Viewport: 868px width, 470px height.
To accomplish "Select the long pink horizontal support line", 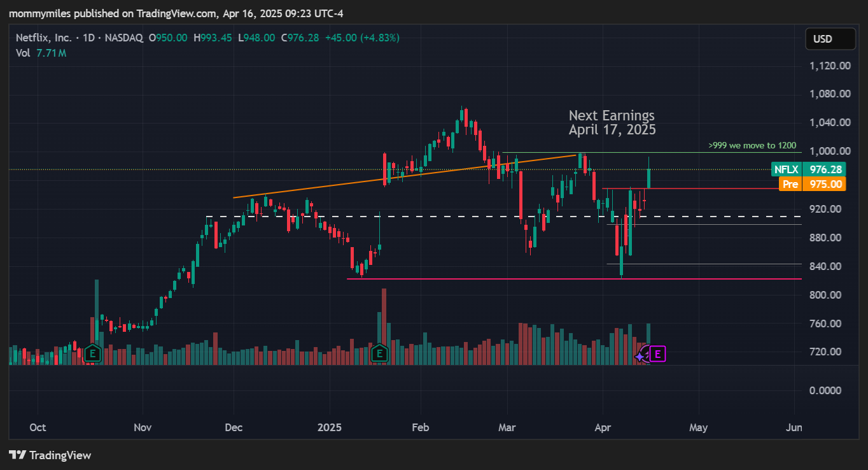I will (574, 279).
